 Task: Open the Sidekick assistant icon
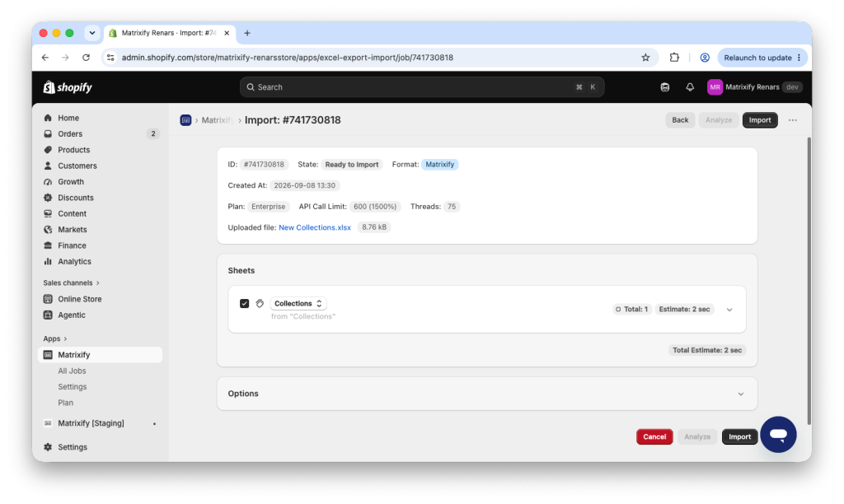click(665, 87)
